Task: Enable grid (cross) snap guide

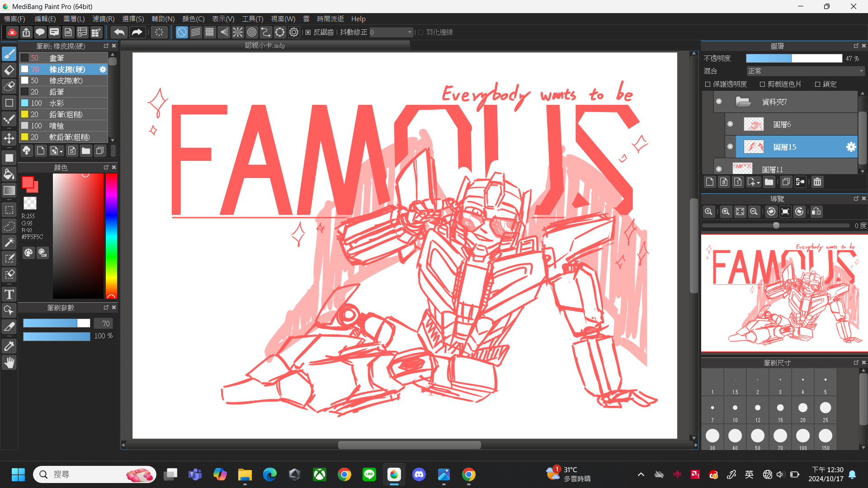Action: coord(210,32)
